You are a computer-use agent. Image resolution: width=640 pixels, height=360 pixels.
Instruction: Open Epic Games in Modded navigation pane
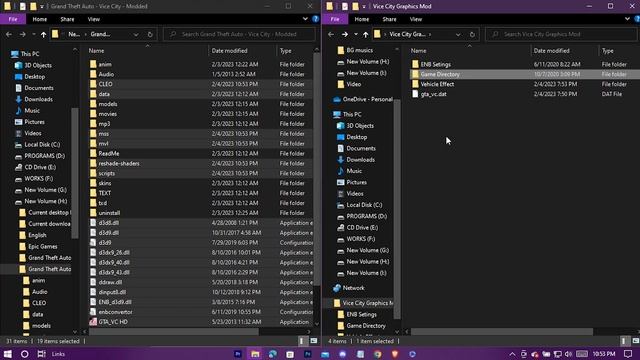(43, 247)
